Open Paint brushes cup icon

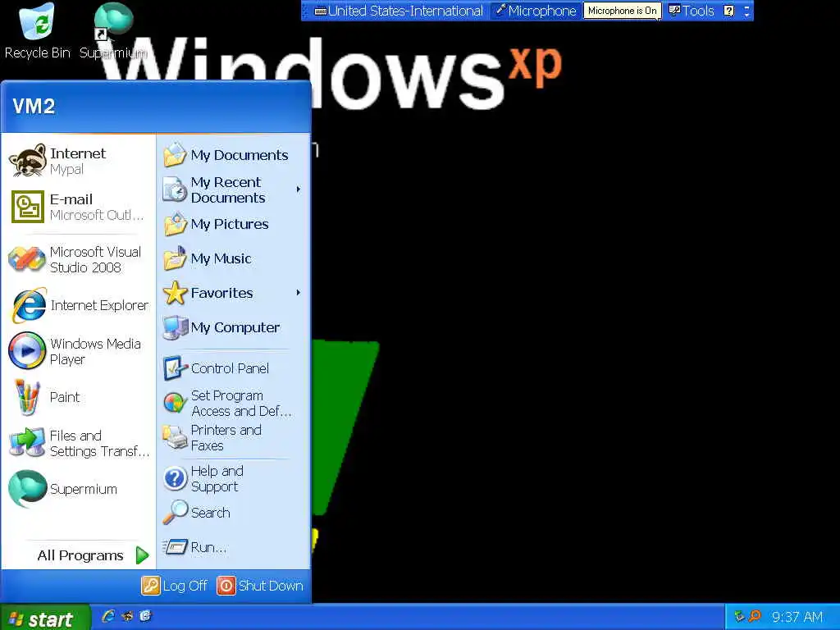coord(28,397)
